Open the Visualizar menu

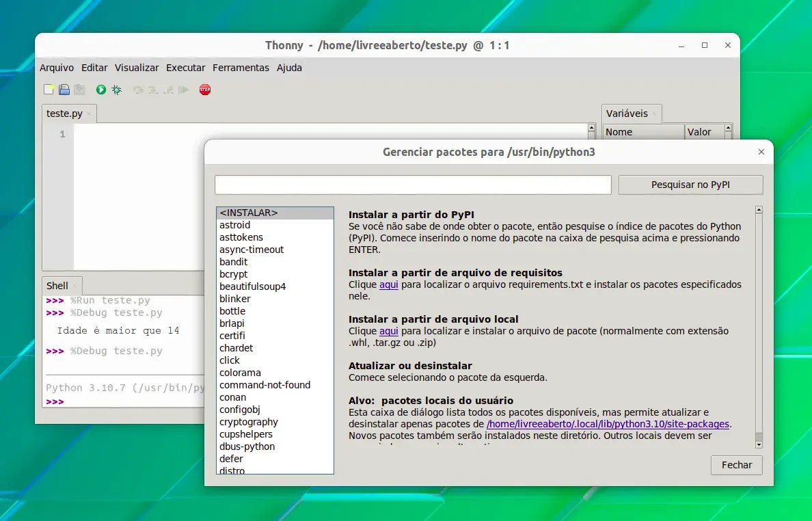[x=137, y=68]
